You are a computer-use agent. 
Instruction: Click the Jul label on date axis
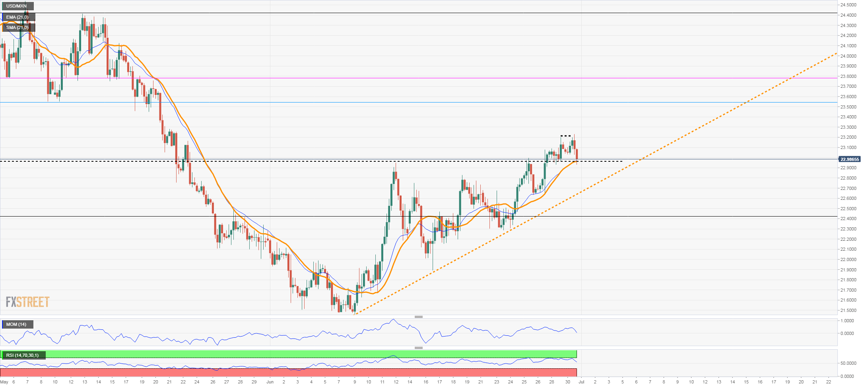(x=581, y=382)
